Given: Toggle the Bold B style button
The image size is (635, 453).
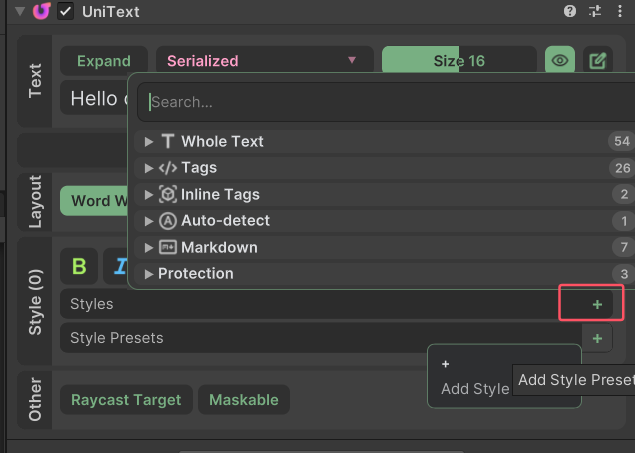Looking at the screenshot, I should 79,266.
